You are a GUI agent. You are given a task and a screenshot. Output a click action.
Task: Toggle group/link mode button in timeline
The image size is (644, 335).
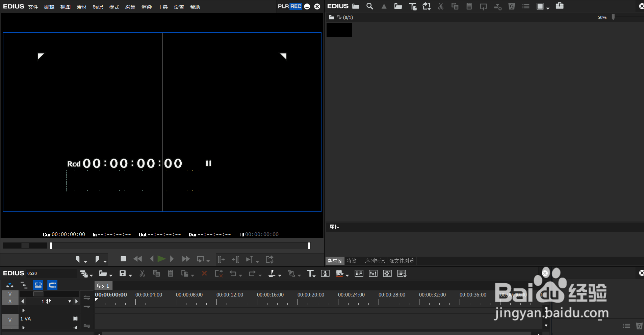[x=38, y=285]
